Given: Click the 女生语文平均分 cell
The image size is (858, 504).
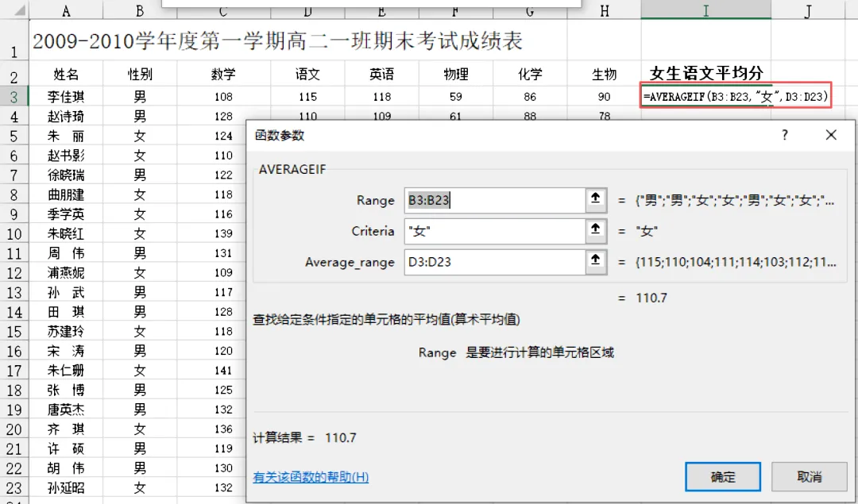Looking at the screenshot, I should click(x=706, y=73).
